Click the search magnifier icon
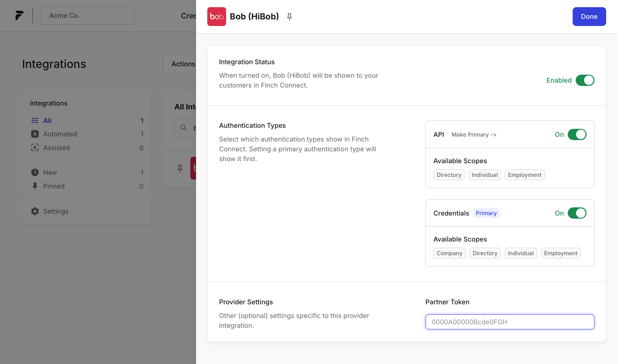The height and width of the screenshot is (364, 617). coord(183,128)
